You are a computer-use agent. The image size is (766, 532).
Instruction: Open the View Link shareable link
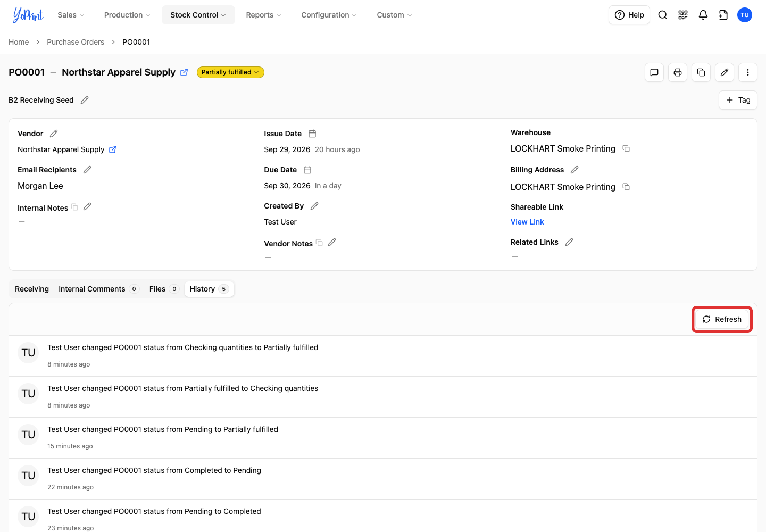527,222
